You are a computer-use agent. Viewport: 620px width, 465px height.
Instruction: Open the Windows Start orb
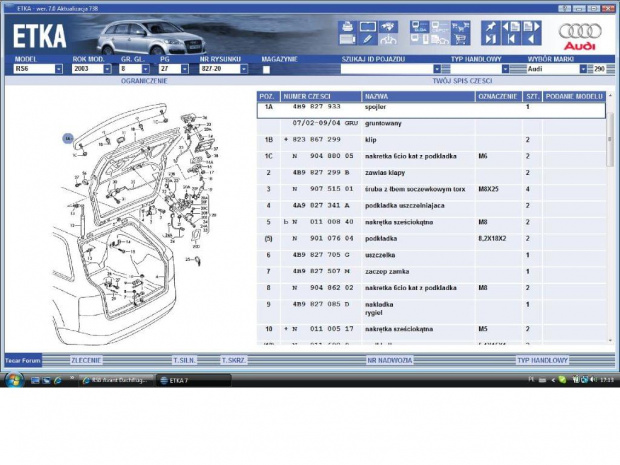15,380
